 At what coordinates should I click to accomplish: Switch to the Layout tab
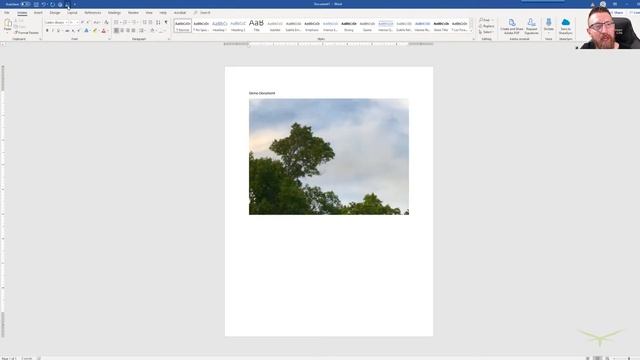tap(72, 13)
